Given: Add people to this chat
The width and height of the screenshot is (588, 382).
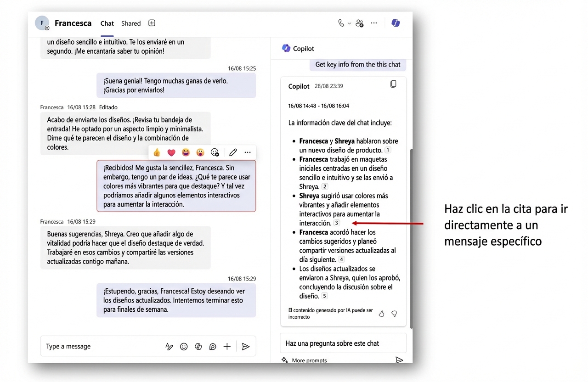Looking at the screenshot, I should pyautogui.click(x=359, y=23).
